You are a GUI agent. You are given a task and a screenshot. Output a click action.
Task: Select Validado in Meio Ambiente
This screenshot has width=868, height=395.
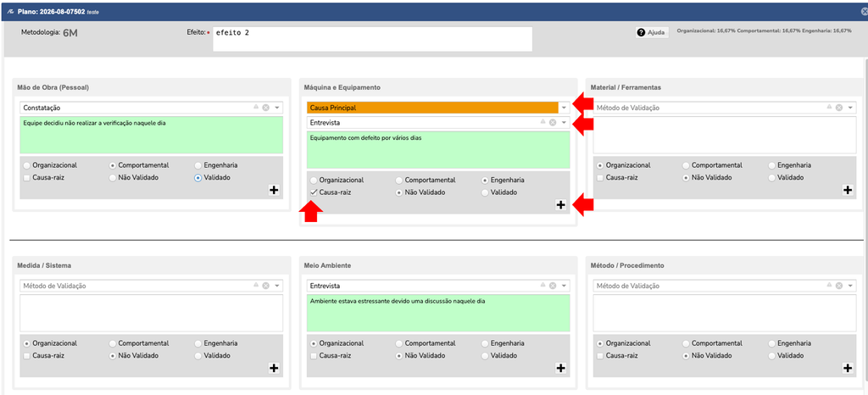(485, 356)
